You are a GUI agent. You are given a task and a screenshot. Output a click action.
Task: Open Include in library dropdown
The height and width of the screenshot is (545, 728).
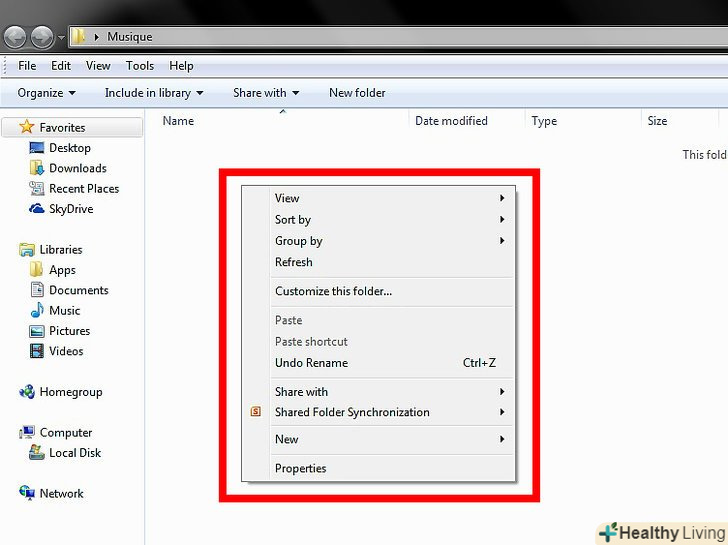pyautogui.click(x=154, y=93)
